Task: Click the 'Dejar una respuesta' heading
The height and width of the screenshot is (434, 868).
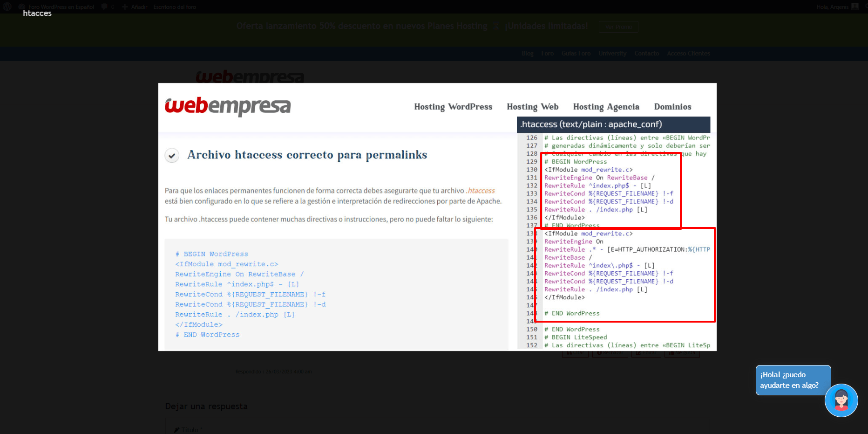Action: click(x=206, y=406)
